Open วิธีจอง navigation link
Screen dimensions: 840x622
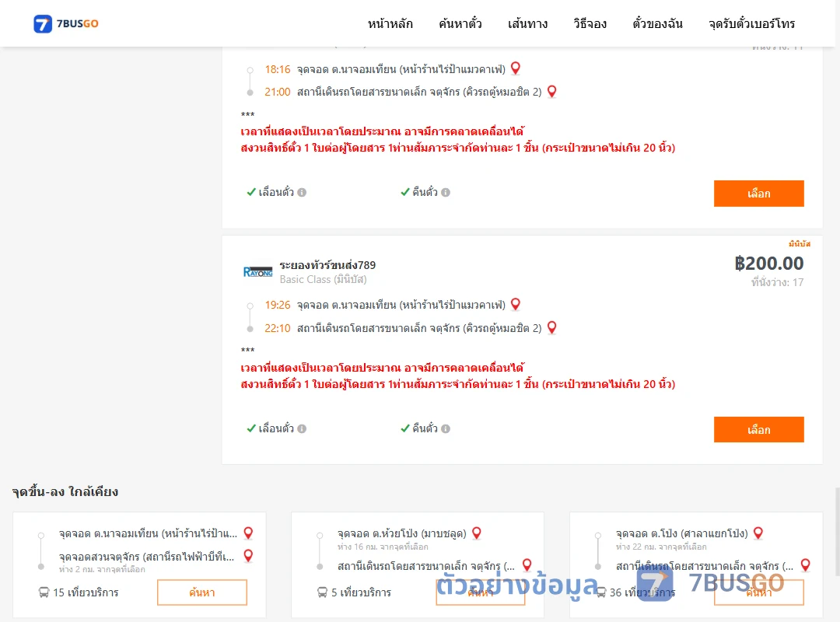click(x=590, y=23)
